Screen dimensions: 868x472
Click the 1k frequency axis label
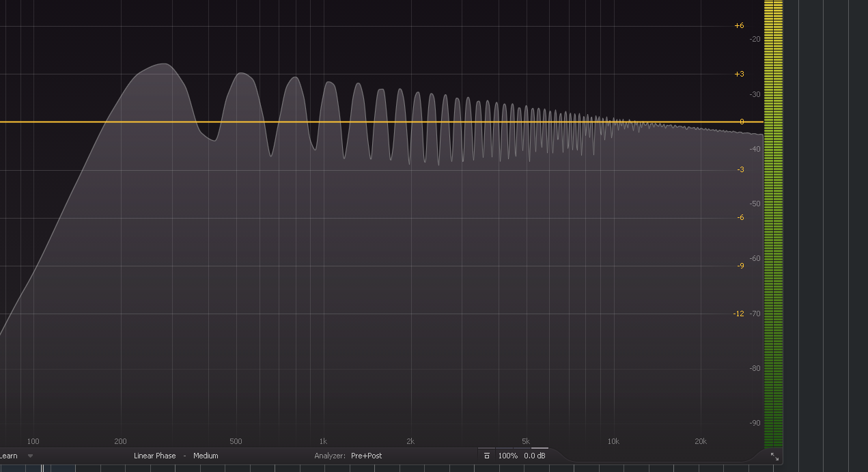pyautogui.click(x=323, y=441)
